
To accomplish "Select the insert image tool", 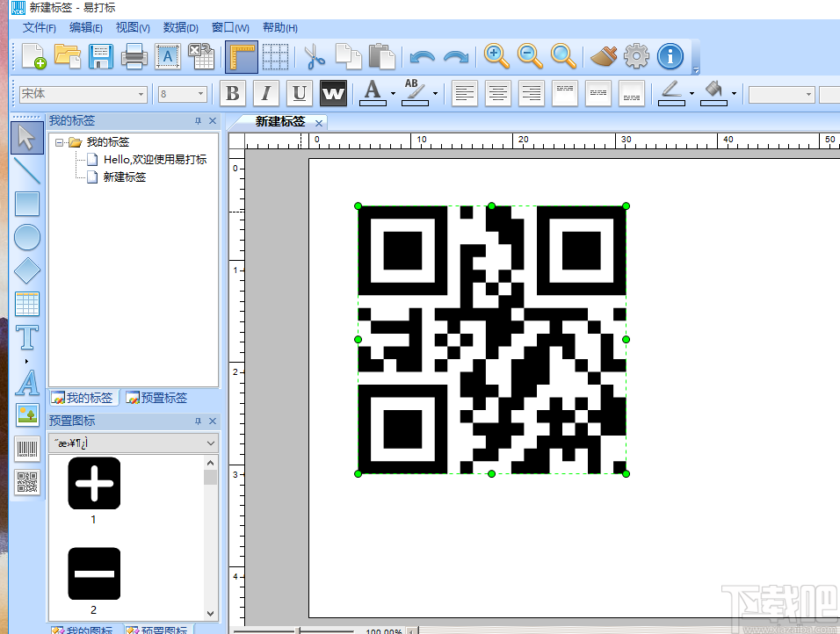I will coord(26,415).
